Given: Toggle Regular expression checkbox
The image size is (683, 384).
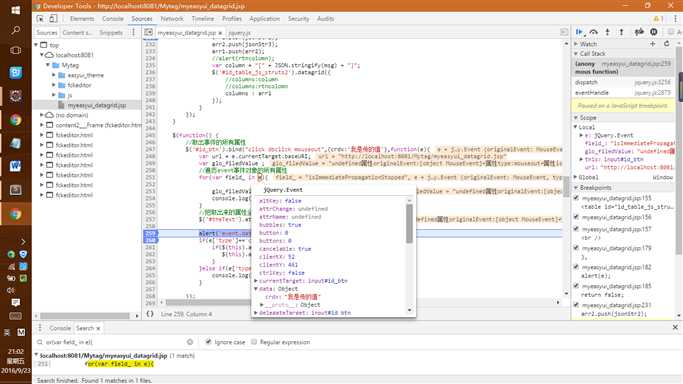Looking at the screenshot, I should 254,342.
